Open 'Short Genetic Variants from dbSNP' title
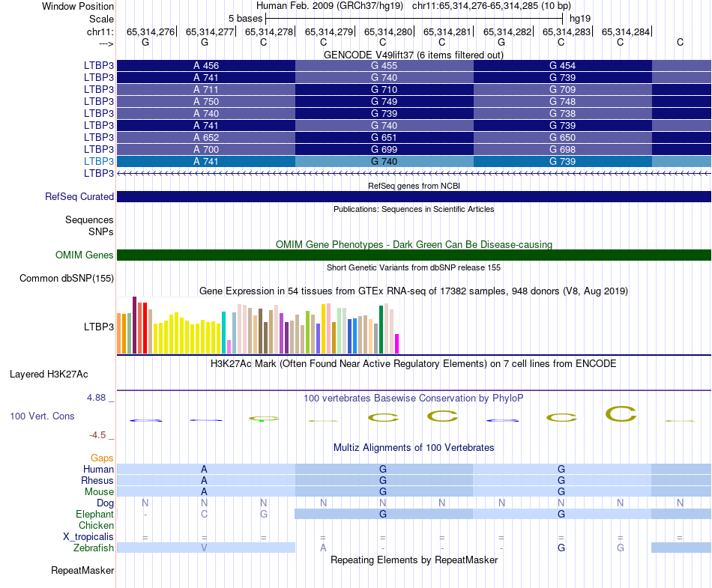The image size is (712, 588). pyautogui.click(x=414, y=267)
